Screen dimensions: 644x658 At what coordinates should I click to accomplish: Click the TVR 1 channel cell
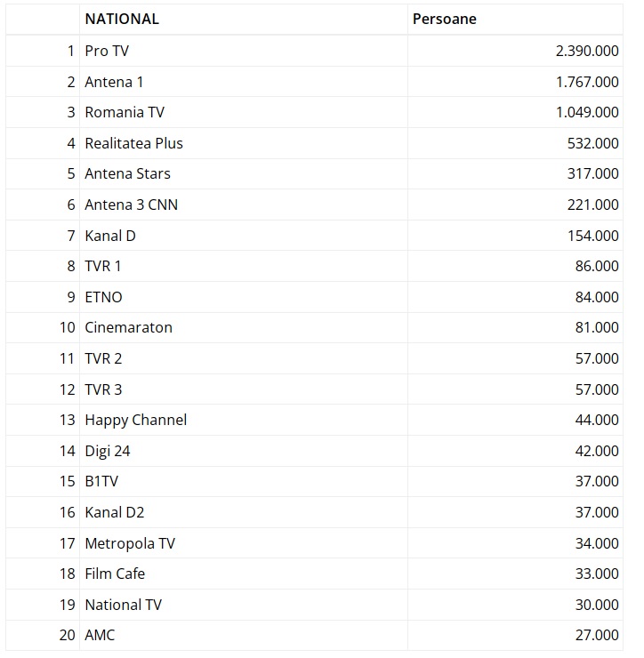(x=103, y=266)
